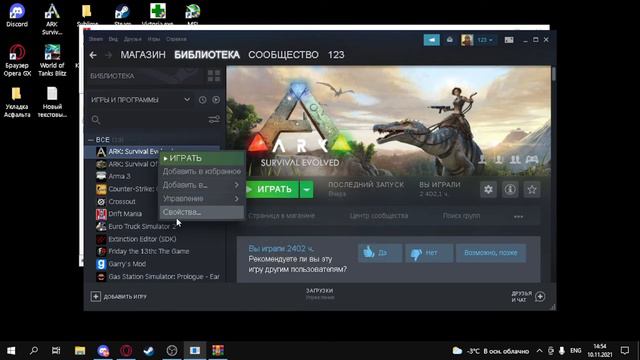Open the 123 account name dropdown
The image size is (640, 360).
point(485,40)
